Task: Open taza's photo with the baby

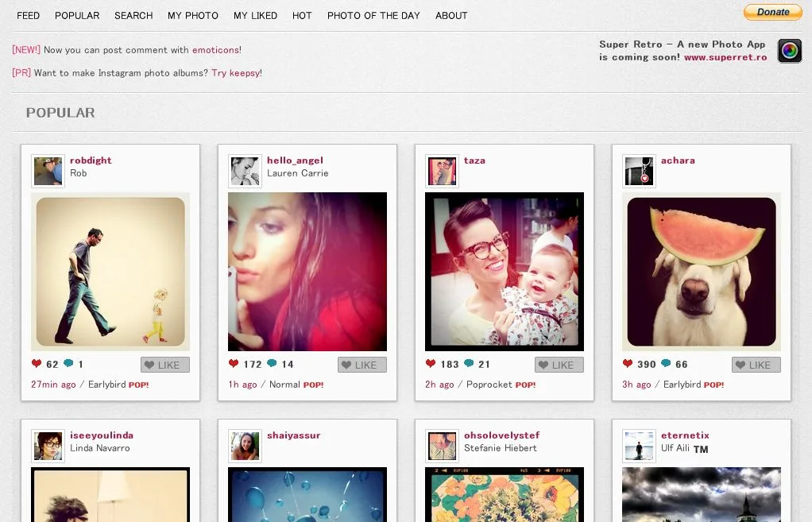Action: [x=505, y=272]
